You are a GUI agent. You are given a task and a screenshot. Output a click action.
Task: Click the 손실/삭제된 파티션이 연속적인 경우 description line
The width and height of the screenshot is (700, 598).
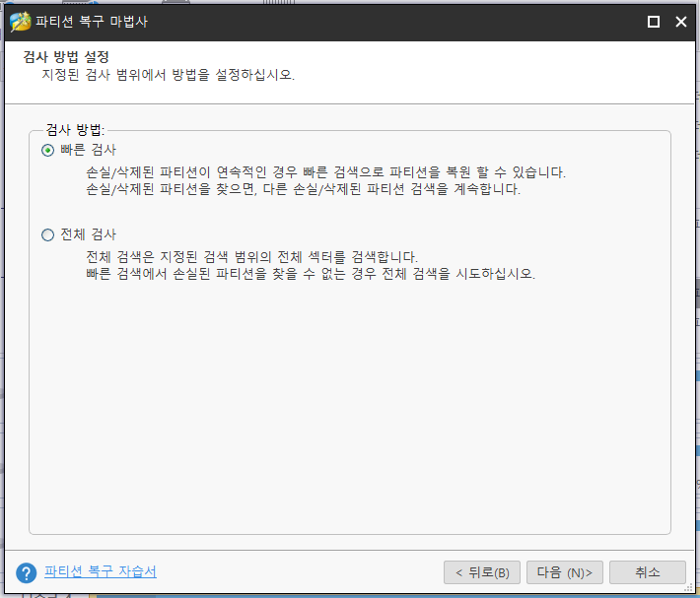325,172
